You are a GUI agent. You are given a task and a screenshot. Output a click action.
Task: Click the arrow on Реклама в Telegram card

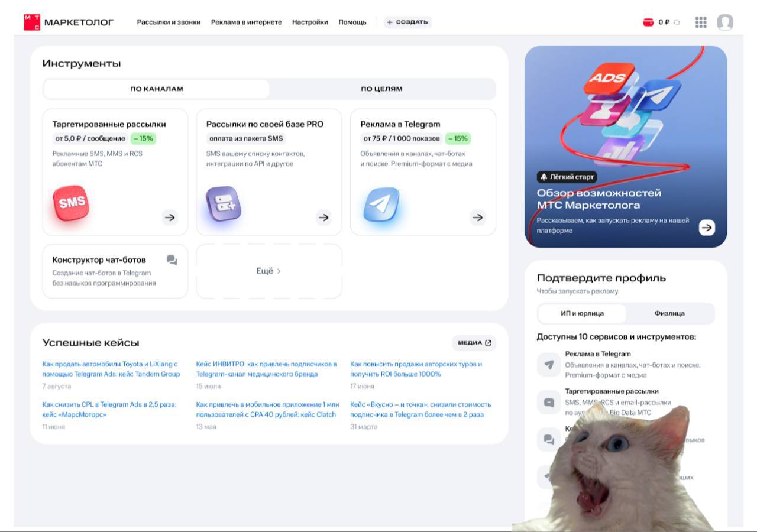tap(478, 218)
